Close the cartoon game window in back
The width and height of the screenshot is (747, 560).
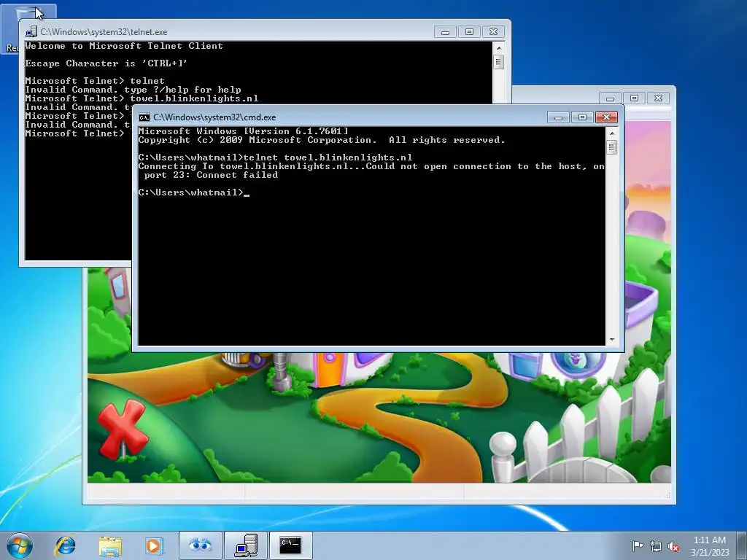(659, 98)
